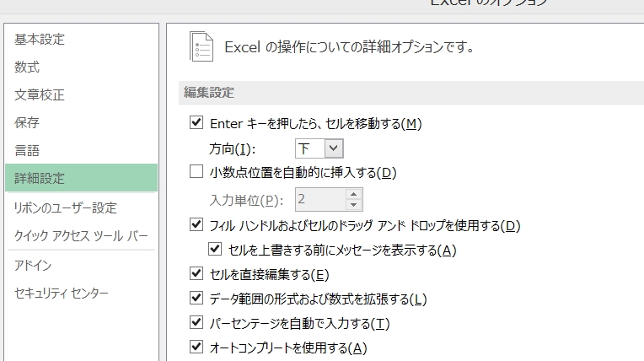Viewport: 644px width, 361px height.
Task: Open クイック アクセス ツール バー settings
Action: (81, 236)
